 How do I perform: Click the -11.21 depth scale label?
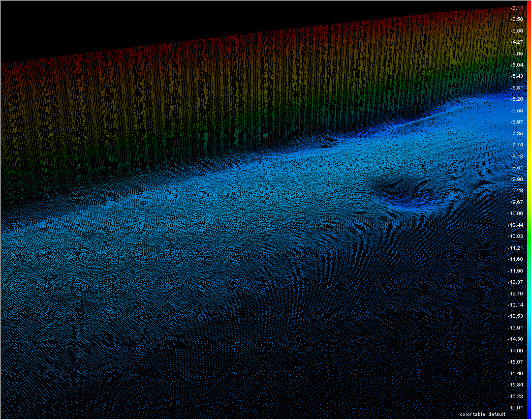[516, 248]
